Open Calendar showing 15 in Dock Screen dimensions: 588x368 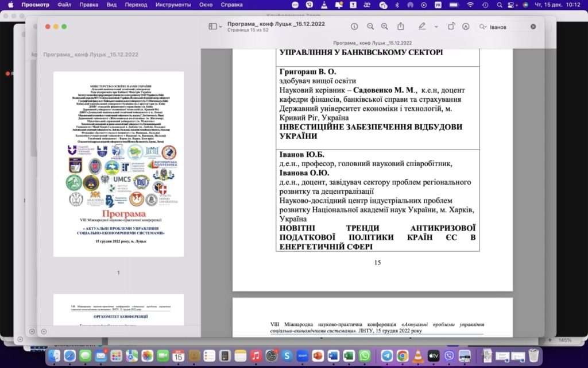(178, 355)
